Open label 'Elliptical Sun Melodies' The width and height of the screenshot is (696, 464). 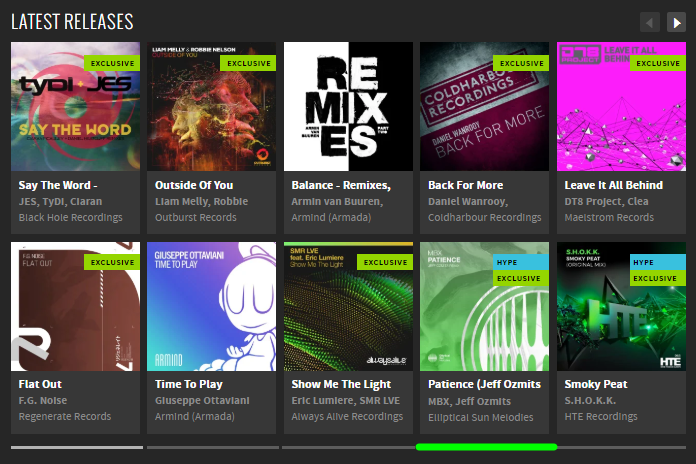[481, 417]
